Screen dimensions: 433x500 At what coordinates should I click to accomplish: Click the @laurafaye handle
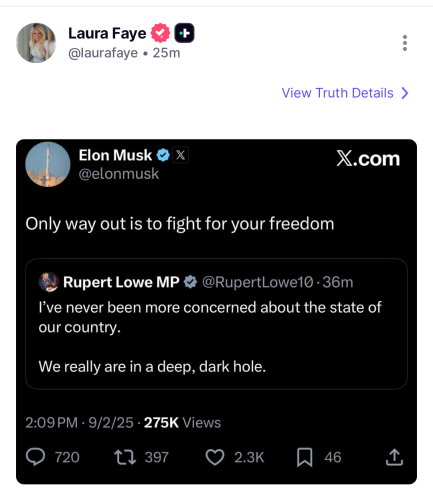tap(103, 53)
